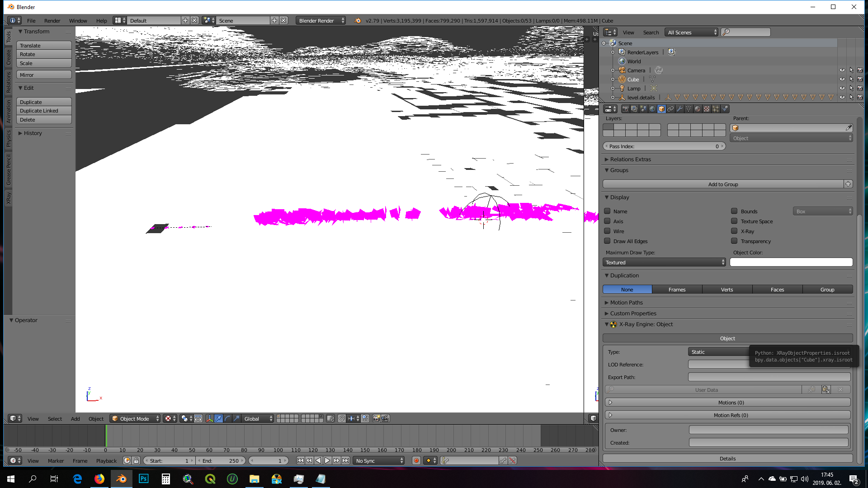This screenshot has width=868, height=488.
Task: Switch to the Material properties tab (sphere icon)
Action: click(x=697, y=109)
